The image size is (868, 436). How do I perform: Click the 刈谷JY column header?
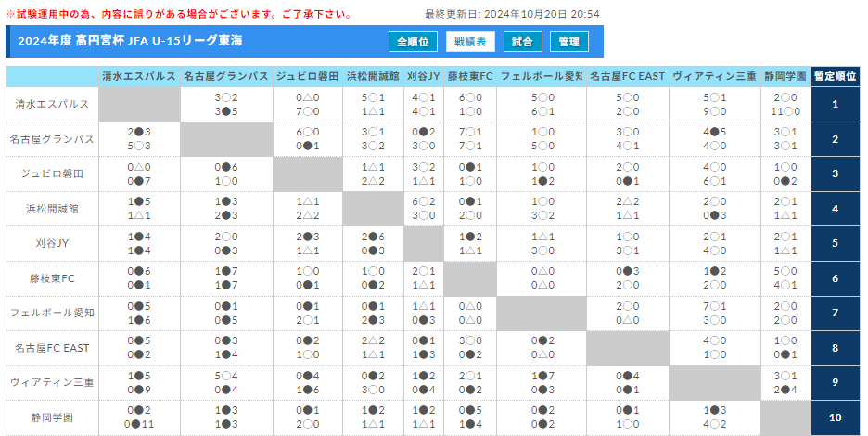(x=424, y=76)
